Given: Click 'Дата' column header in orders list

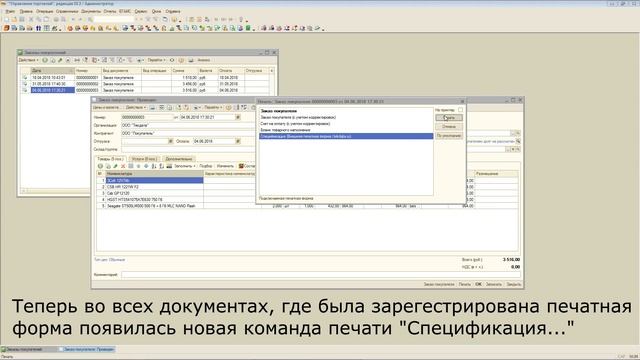Looking at the screenshot, I should 53,71.
